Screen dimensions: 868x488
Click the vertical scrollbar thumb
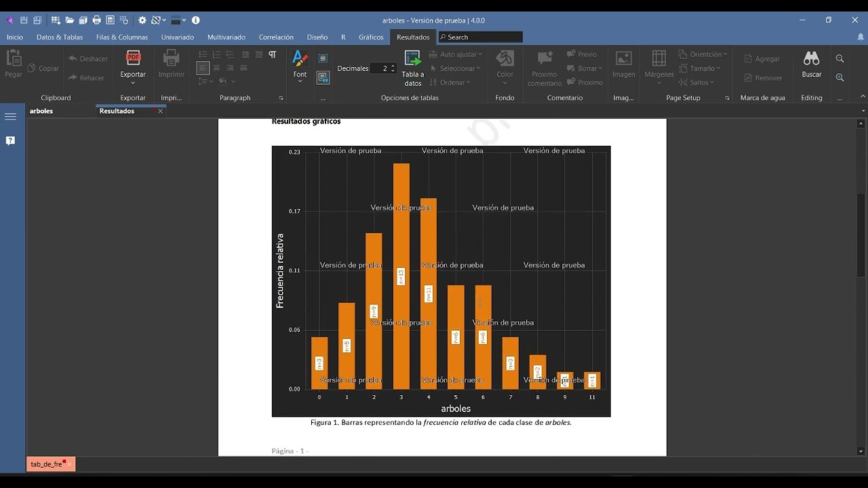tap(861, 235)
